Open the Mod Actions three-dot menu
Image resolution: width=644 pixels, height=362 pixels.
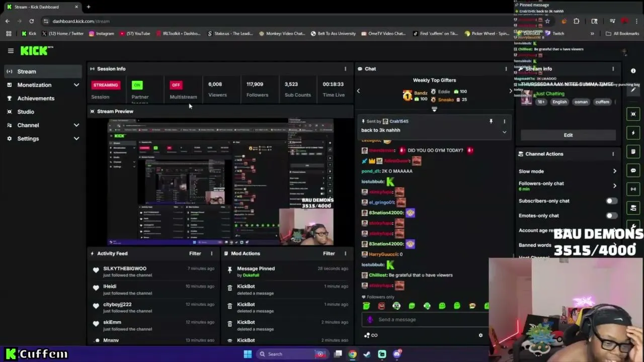pos(345,253)
